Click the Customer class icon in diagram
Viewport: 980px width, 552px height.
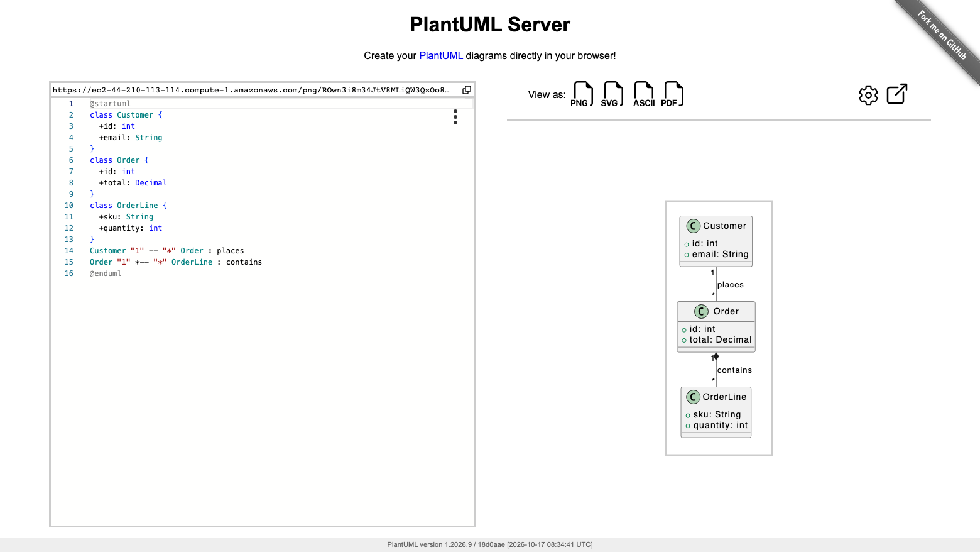tap(694, 226)
